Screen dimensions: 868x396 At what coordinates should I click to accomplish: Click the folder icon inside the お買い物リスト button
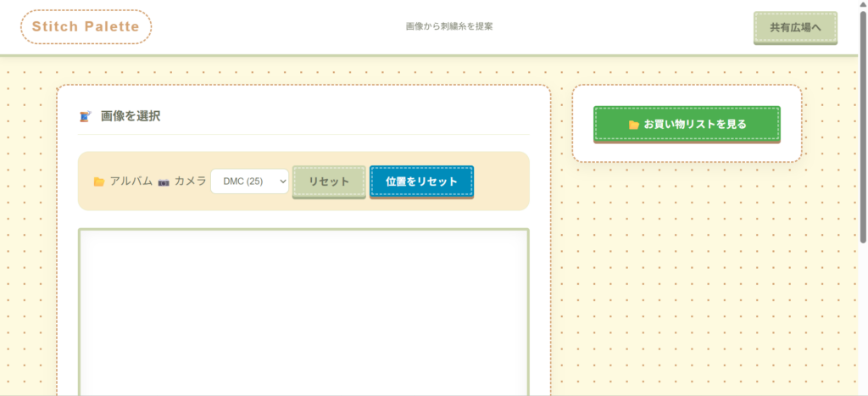[x=633, y=125]
